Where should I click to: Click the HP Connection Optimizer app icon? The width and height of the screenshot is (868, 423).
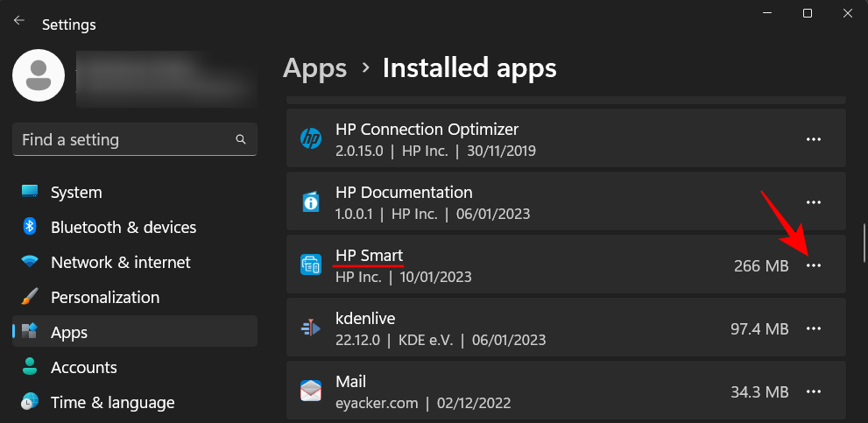[x=311, y=139]
